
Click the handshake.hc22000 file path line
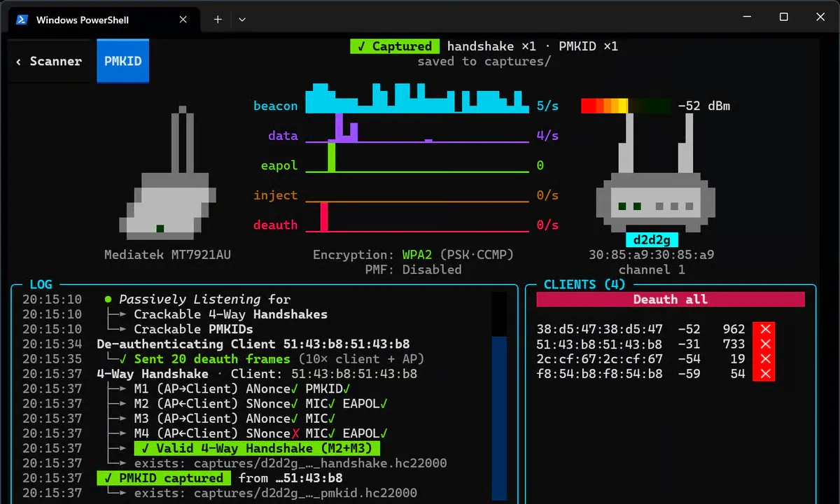coord(290,463)
